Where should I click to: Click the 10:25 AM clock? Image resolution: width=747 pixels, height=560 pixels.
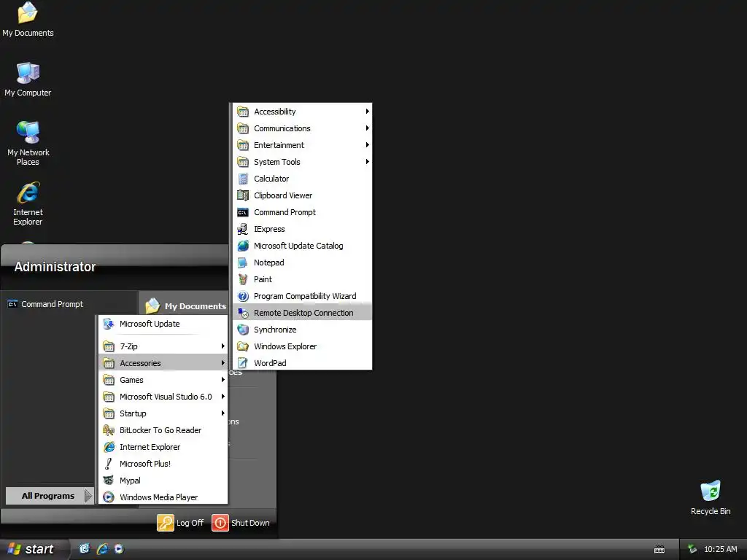tap(720, 549)
